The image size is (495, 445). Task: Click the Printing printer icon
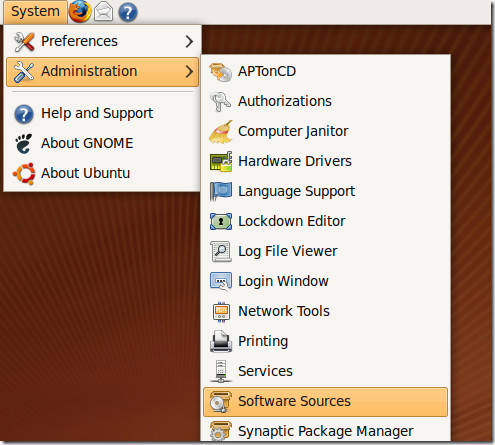pos(221,341)
